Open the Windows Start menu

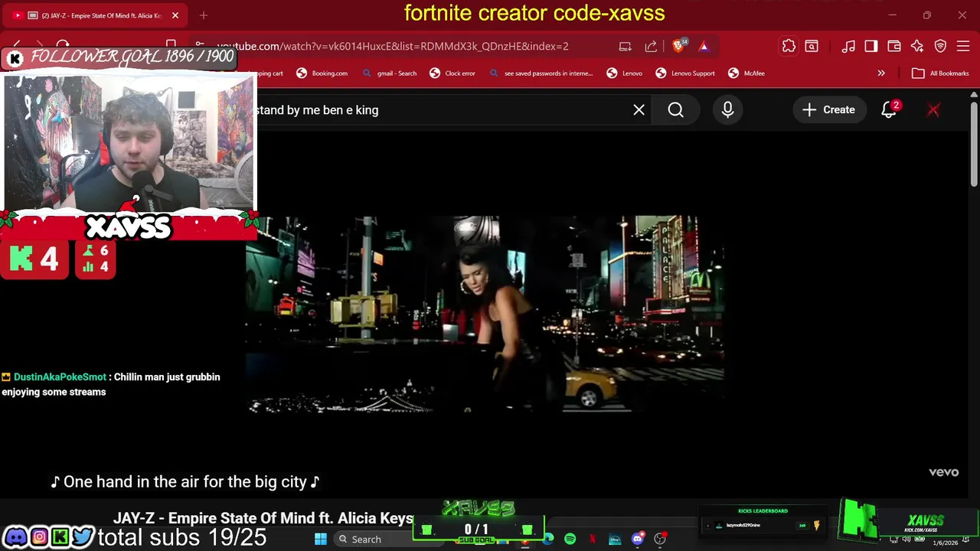pyautogui.click(x=321, y=539)
